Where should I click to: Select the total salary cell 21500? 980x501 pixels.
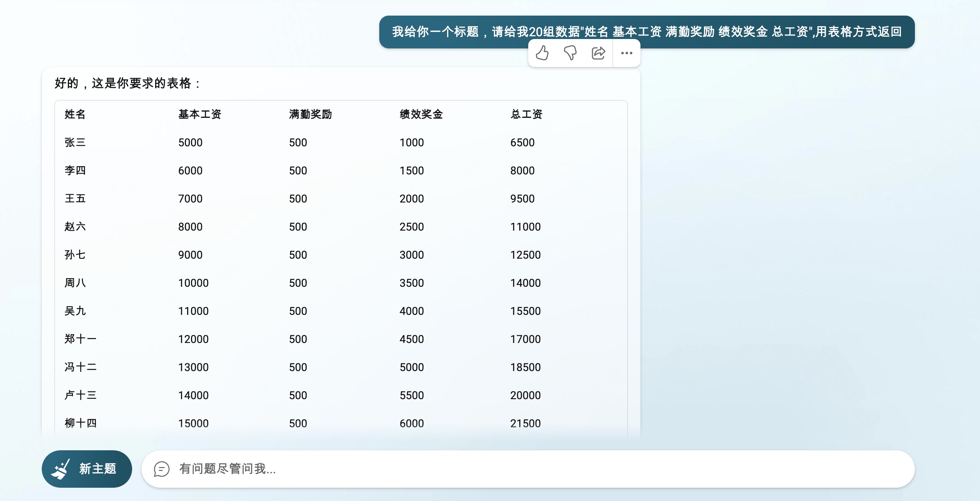point(525,423)
